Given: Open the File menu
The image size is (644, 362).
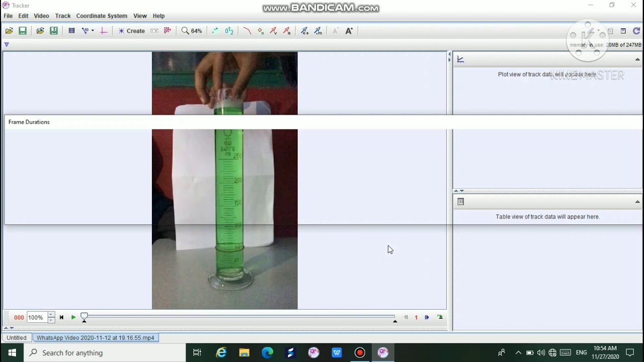Looking at the screenshot, I should click(x=8, y=16).
